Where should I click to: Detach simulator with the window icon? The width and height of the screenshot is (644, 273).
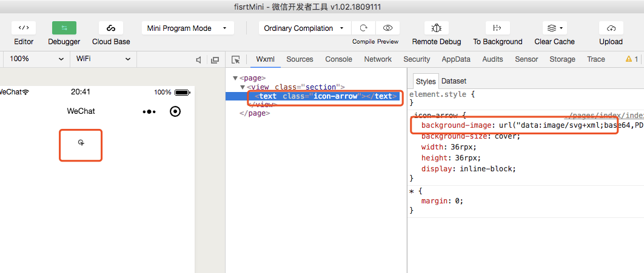(x=215, y=60)
